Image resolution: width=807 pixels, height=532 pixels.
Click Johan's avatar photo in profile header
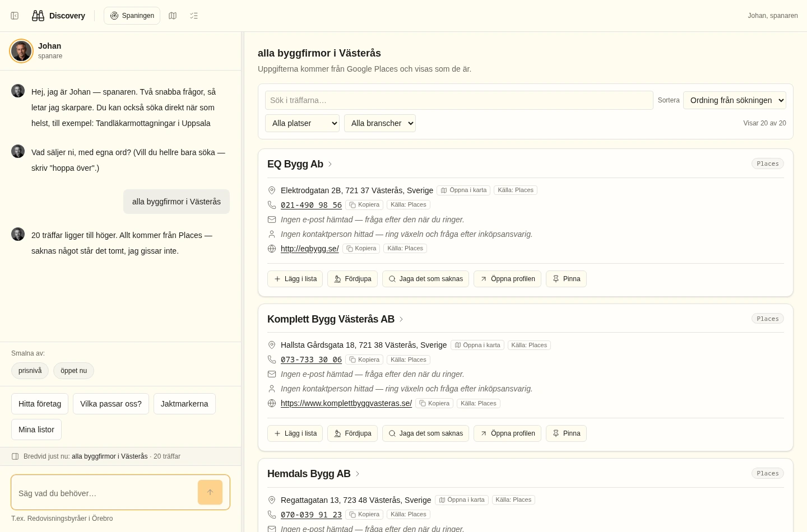(21, 51)
